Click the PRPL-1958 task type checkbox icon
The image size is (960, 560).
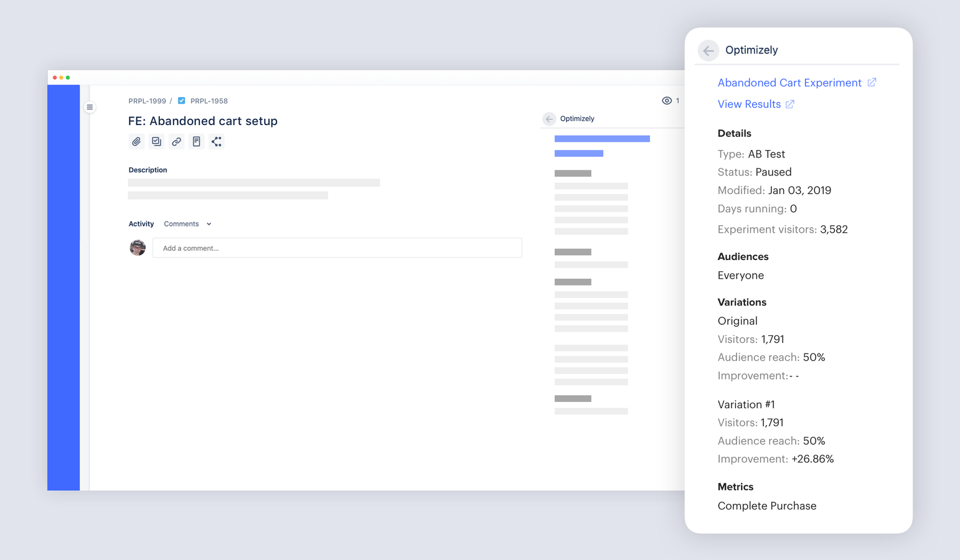pyautogui.click(x=182, y=101)
